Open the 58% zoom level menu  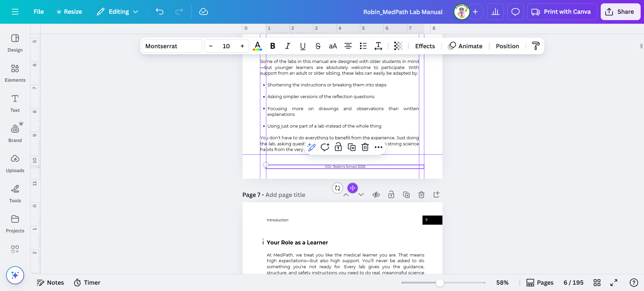(502, 283)
